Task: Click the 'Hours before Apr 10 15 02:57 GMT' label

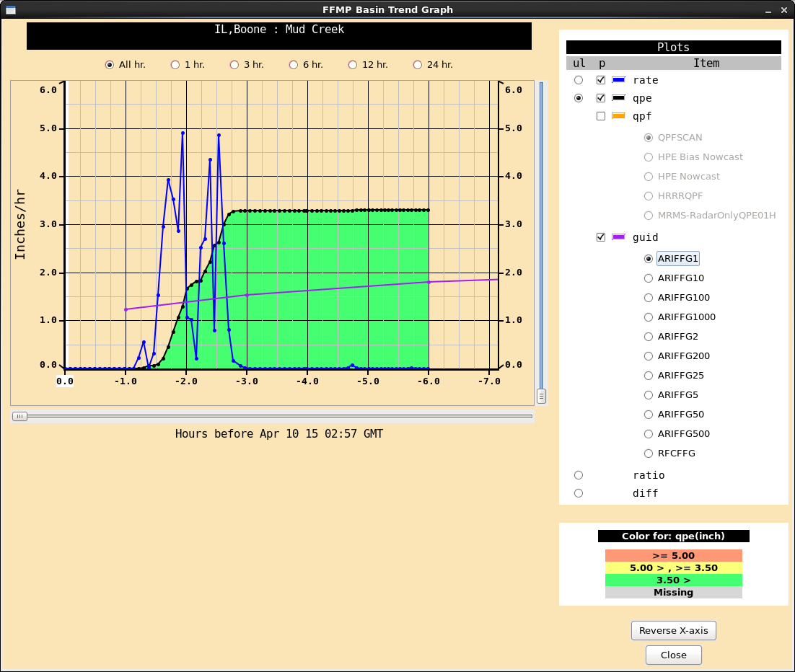Action: (x=279, y=434)
